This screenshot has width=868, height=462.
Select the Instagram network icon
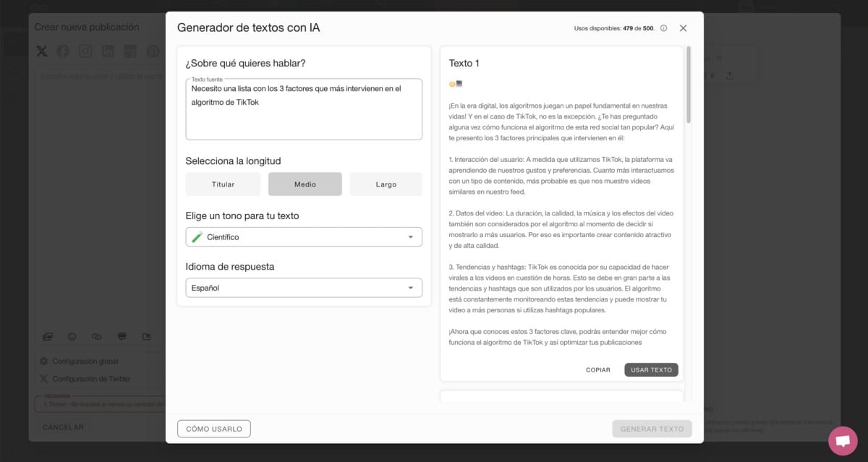(85, 51)
